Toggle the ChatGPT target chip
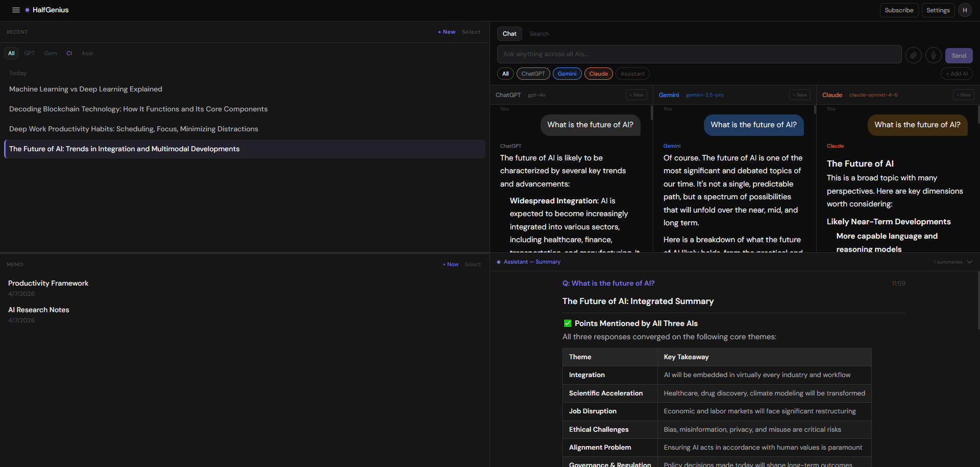This screenshot has height=467, width=980. pos(533,74)
